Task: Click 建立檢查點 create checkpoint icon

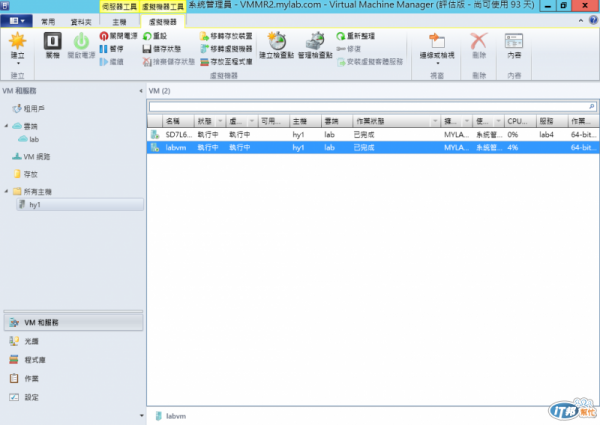Action: point(277,41)
